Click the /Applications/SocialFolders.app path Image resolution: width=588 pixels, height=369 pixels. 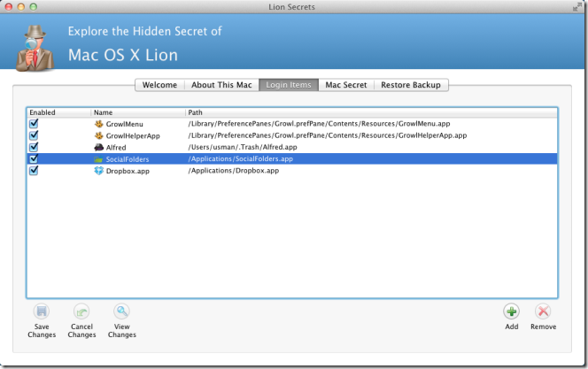pyautogui.click(x=240, y=159)
